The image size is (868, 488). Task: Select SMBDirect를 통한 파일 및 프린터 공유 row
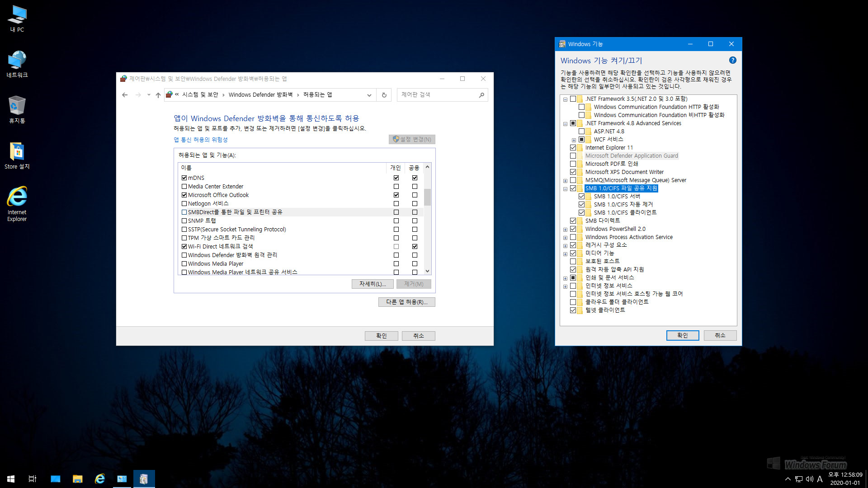(301, 212)
